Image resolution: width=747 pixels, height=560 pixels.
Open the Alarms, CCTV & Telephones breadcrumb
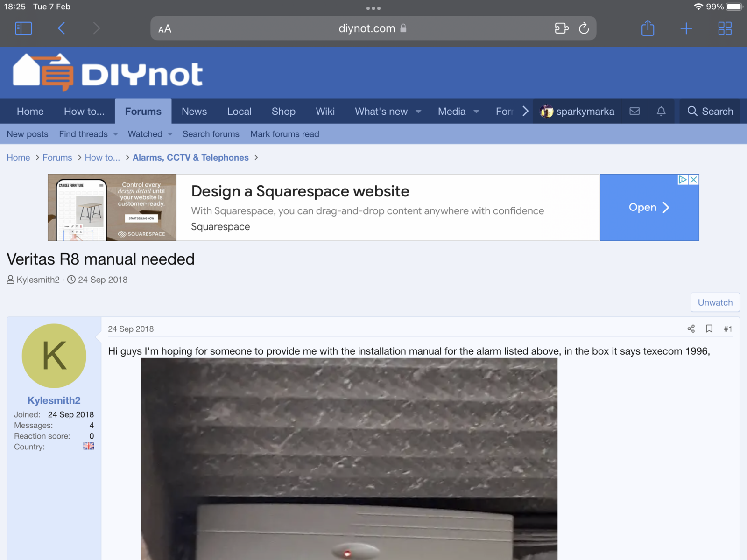190,158
